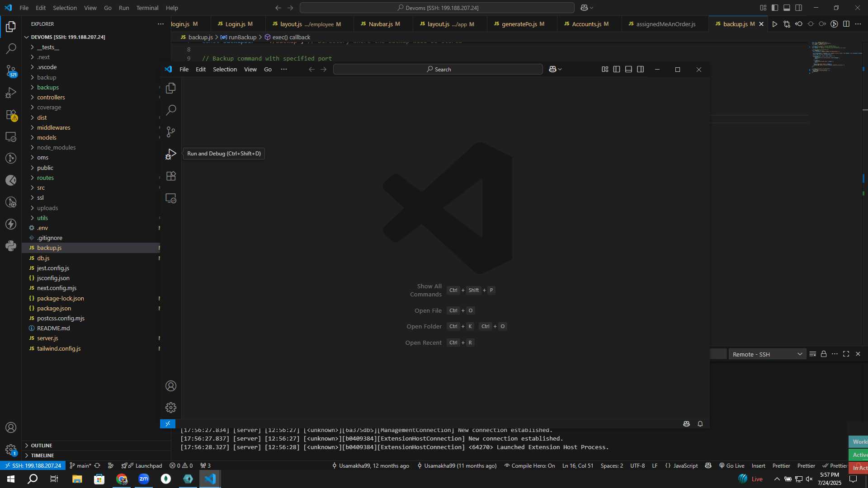
Task: Toggle Secondary Side Bar in main title bar
Action: pyautogui.click(x=799, y=8)
